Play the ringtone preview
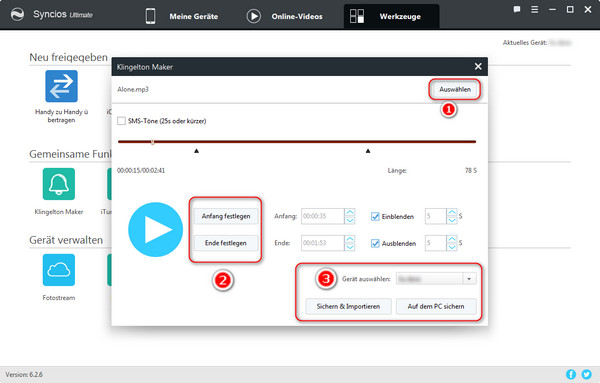Image resolution: width=600 pixels, height=383 pixels. pyautogui.click(x=155, y=229)
